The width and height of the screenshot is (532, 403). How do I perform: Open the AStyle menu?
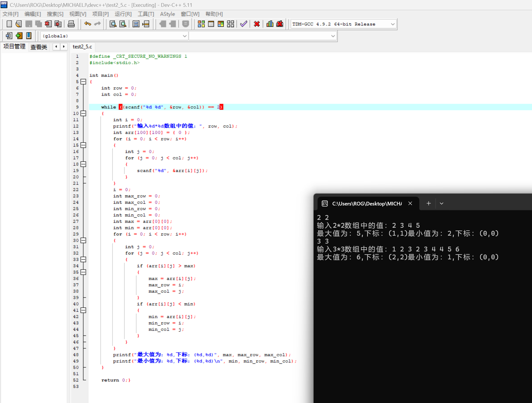(x=167, y=14)
